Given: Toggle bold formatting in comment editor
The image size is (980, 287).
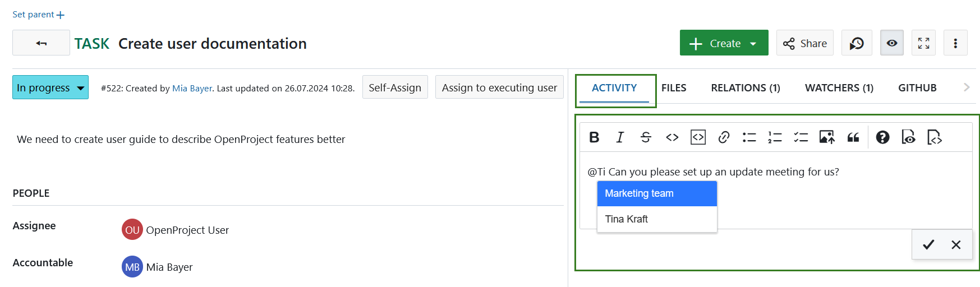Looking at the screenshot, I should pyautogui.click(x=594, y=137).
